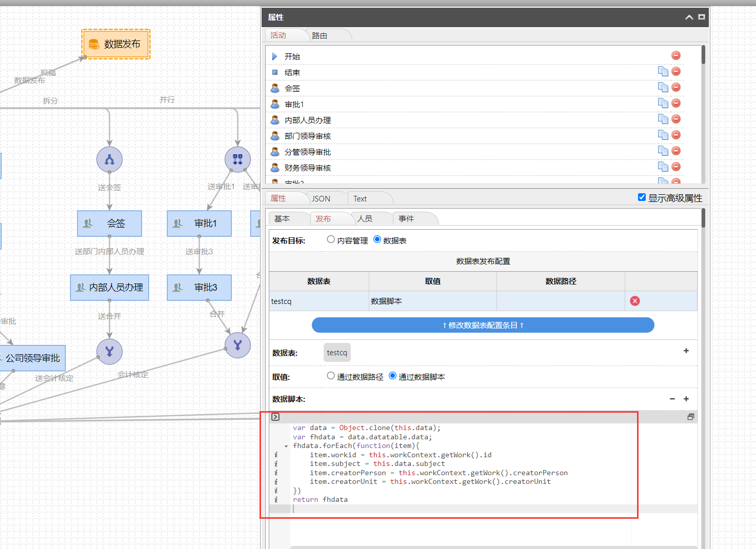Collapse 数据脚本 section with minus
Image resolution: width=756 pixels, height=549 pixels.
pyautogui.click(x=672, y=399)
